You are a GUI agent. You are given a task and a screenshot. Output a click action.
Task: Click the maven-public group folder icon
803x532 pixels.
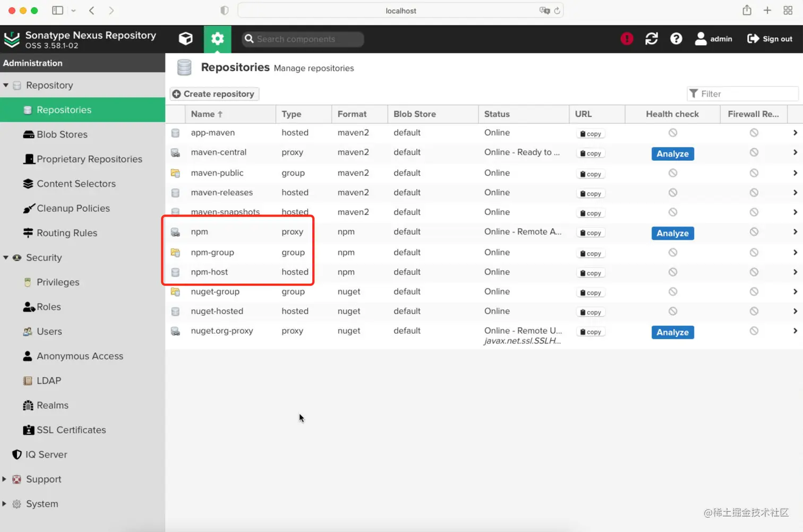[x=175, y=173]
